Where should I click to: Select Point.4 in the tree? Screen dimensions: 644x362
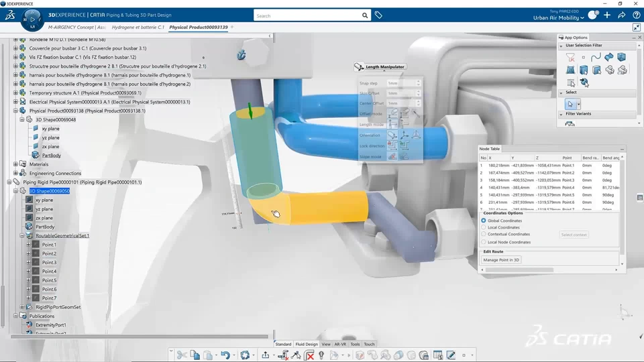(x=49, y=271)
